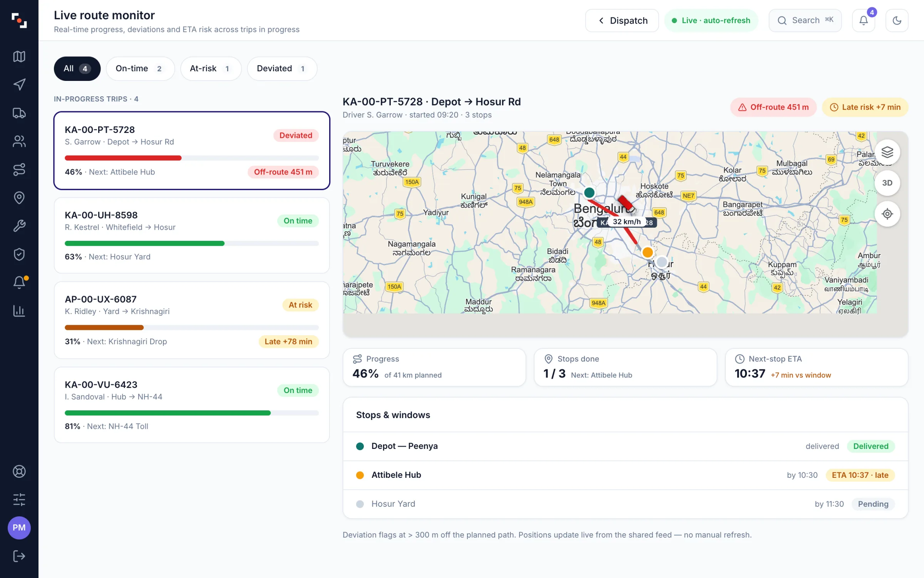Select trip card KA-00-UH-8598
Screen dimensions: 924x578
coord(192,235)
